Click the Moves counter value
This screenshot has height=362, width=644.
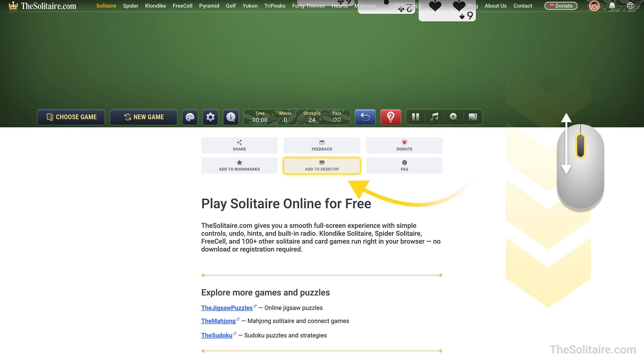pyautogui.click(x=285, y=120)
